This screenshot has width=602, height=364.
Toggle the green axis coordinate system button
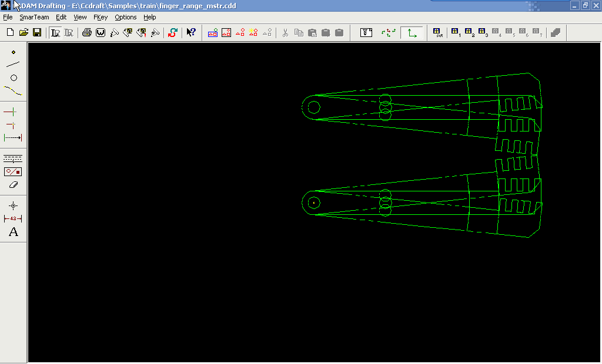412,33
